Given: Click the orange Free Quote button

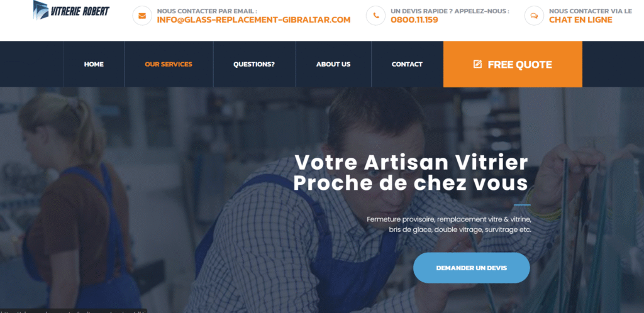Looking at the screenshot, I should pos(513,64).
